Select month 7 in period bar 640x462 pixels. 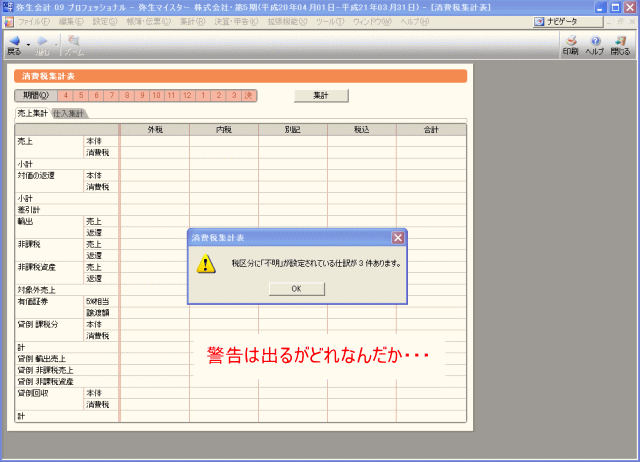[x=111, y=96]
